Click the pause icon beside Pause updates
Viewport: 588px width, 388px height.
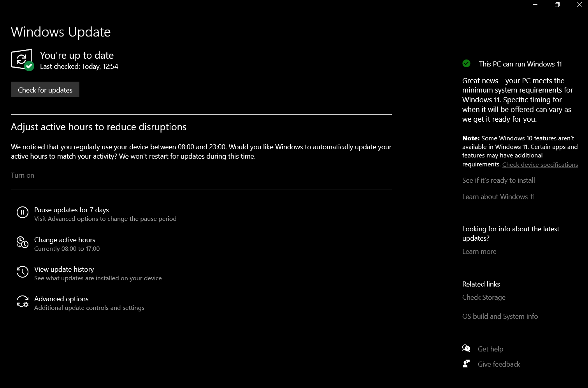(23, 212)
